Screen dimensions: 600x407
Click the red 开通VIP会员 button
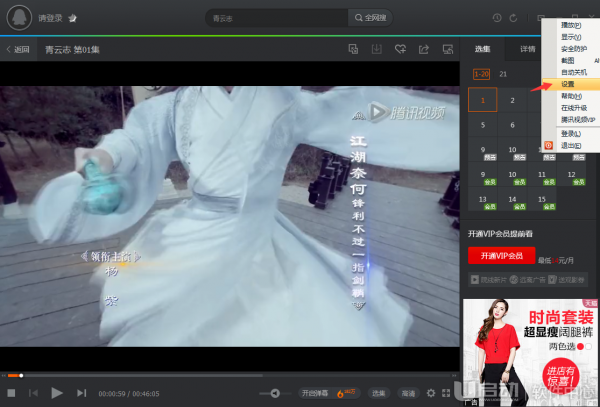501,256
